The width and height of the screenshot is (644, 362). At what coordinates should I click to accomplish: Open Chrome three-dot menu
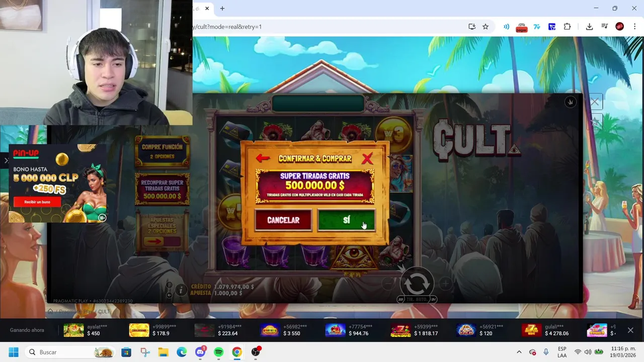tap(635, 27)
